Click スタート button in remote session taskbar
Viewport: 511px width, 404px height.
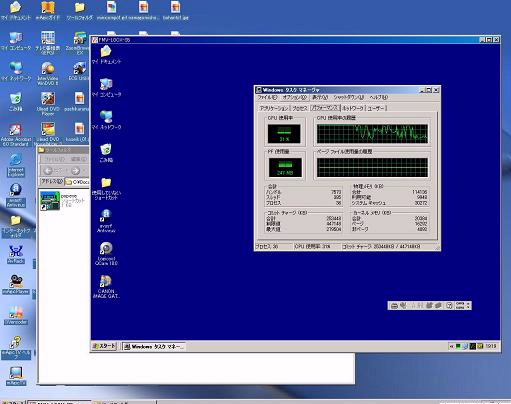[x=104, y=346]
